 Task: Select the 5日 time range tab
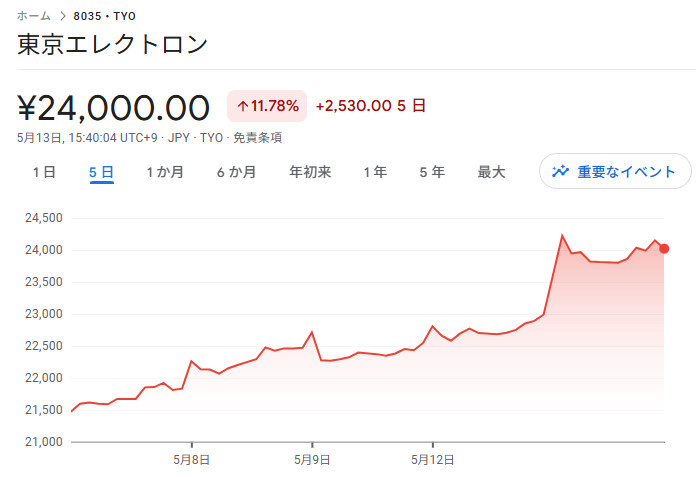click(x=102, y=172)
